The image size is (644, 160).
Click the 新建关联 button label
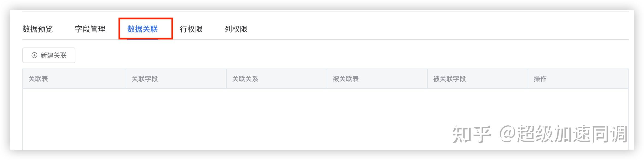pyautogui.click(x=54, y=55)
